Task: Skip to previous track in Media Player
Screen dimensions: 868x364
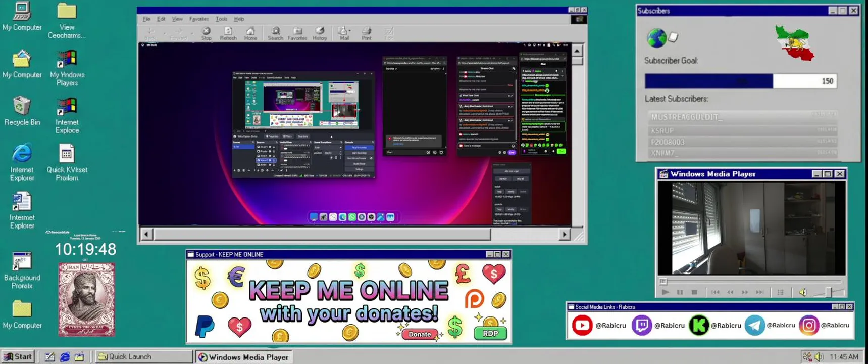Action: [715, 292]
